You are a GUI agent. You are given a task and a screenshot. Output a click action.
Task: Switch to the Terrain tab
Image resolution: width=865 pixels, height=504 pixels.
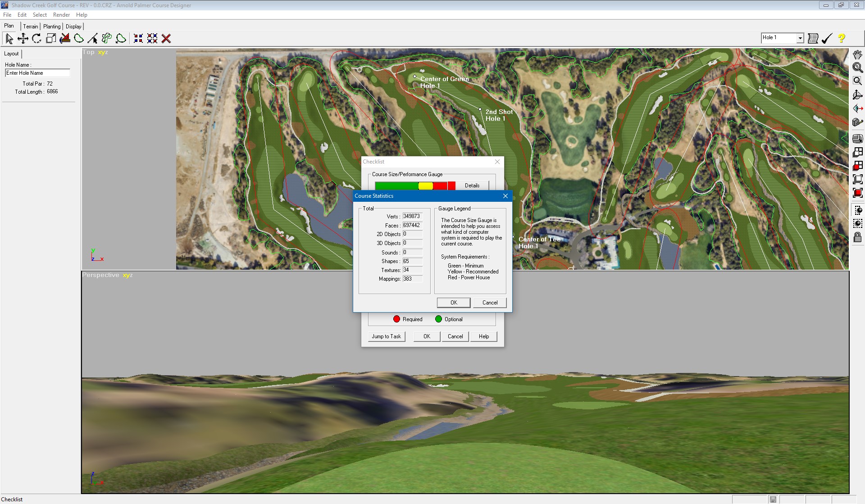point(31,27)
